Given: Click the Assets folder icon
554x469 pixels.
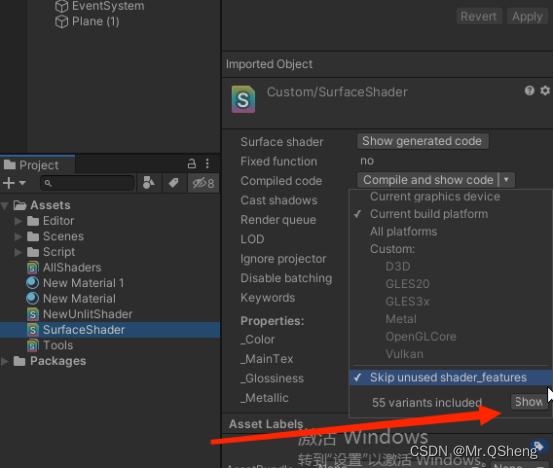Looking at the screenshot, I should (20, 205).
